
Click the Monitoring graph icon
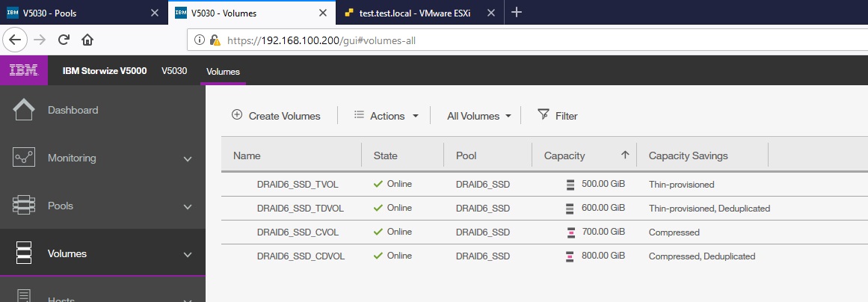point(24,158)
